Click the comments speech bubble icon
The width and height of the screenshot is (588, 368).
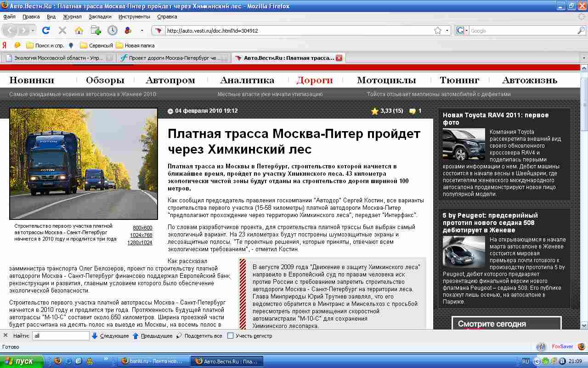413,111
